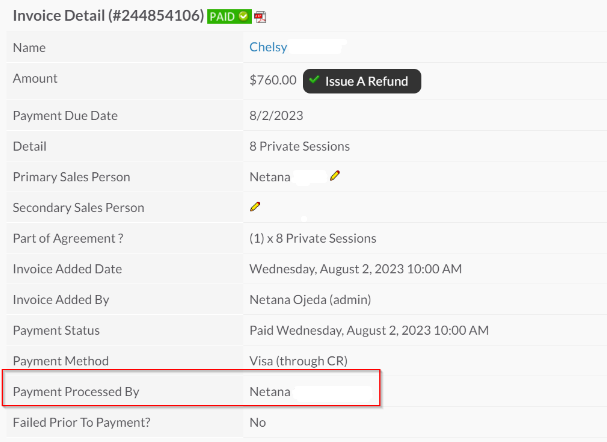The image size is (607, 442).
Task: Select the Part of Agreement value text
Action: [x=313, y=238]
